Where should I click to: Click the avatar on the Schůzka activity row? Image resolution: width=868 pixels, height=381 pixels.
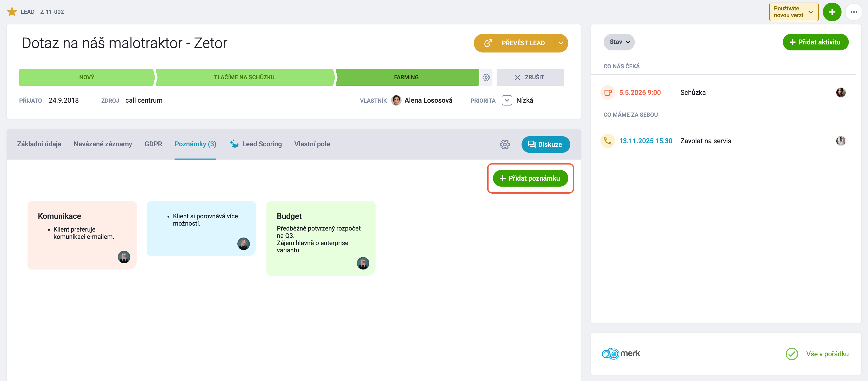click(x=841, y=92)
